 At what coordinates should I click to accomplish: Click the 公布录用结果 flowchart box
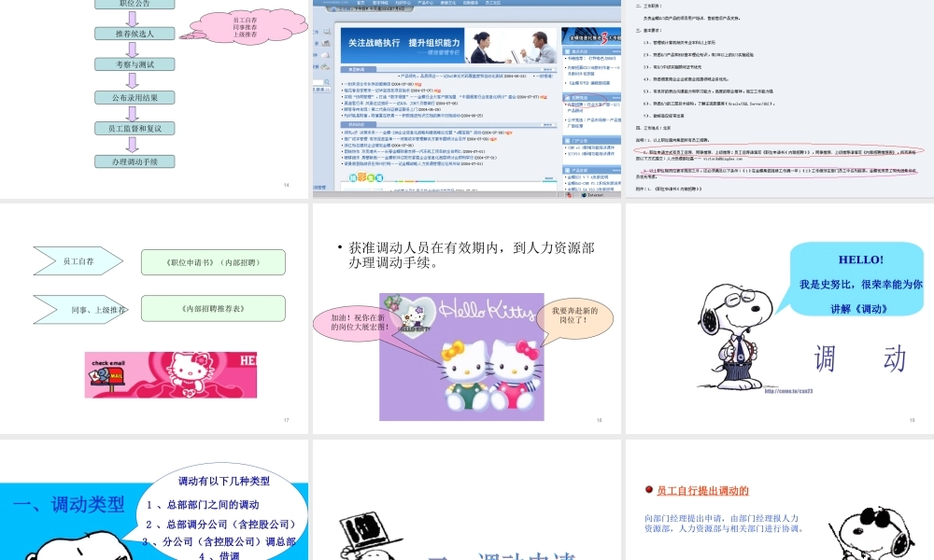click(134, 98)
